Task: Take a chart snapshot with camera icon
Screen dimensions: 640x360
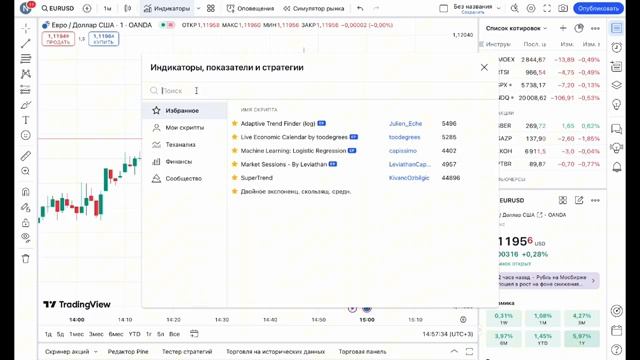Action: 563,8
